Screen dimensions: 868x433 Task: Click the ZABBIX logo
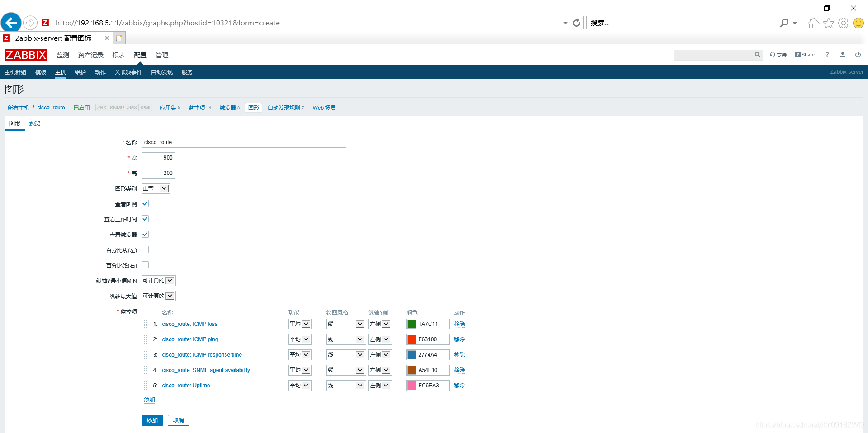click(26, 55)
